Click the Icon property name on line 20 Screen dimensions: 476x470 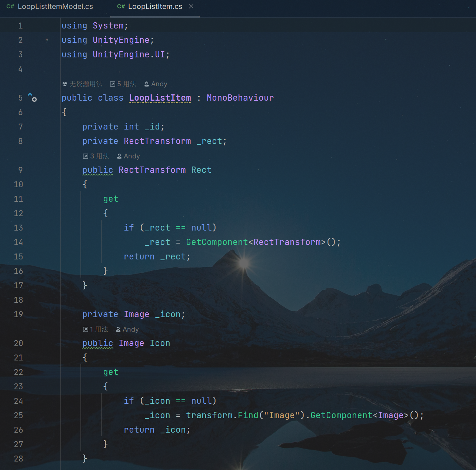160,343
